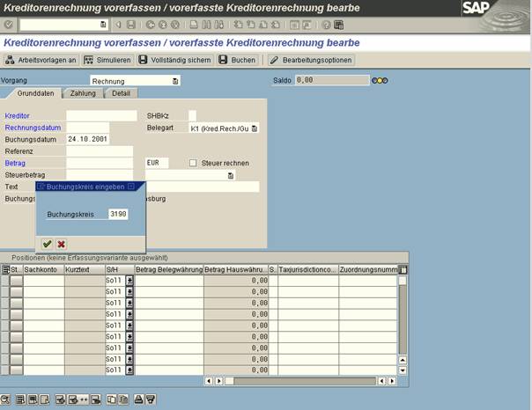This screenshot has width=532, height=410.
Task: Click the Select All rows icon below table
Action: (20, 399)
